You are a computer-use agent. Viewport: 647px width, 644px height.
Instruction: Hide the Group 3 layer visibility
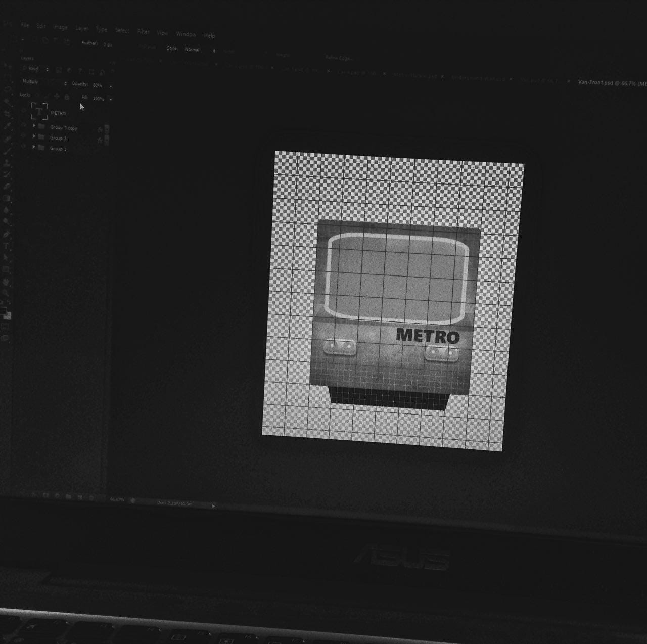pos(23,135)
